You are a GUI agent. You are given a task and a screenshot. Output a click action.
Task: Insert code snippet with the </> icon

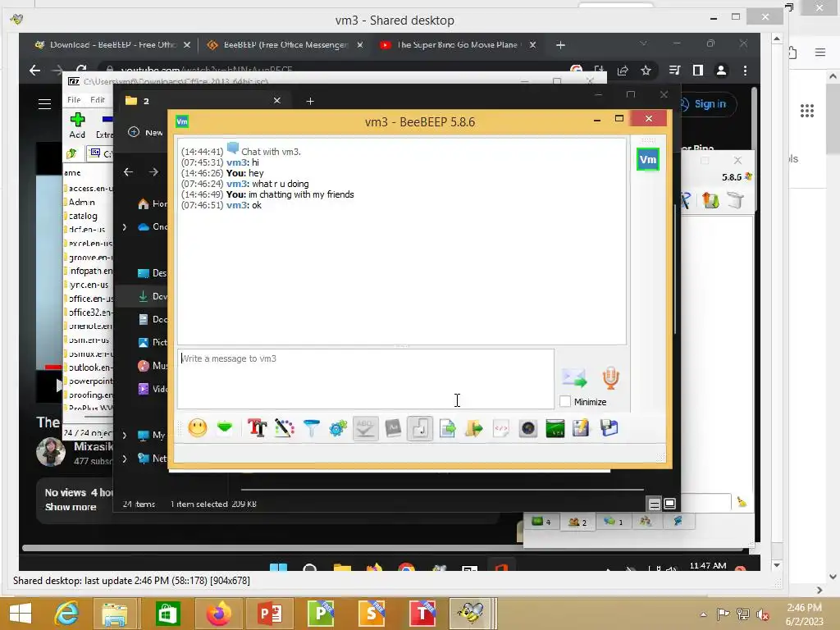(x=501, y=428)
